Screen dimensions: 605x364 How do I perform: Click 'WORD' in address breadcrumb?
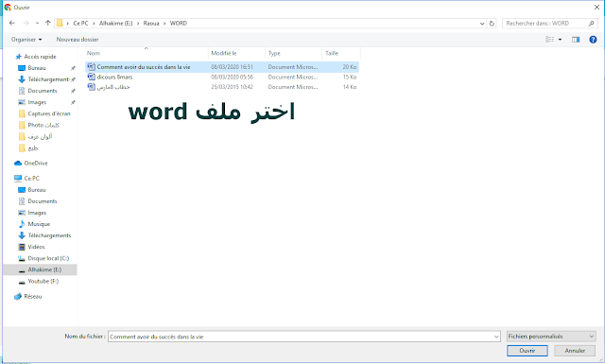point(179,24)
